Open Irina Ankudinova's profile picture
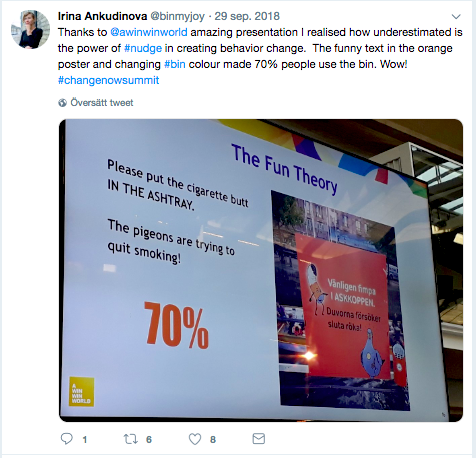Image resolution: width=476 pixels, height=458 pixels. (x=31, y=30)
